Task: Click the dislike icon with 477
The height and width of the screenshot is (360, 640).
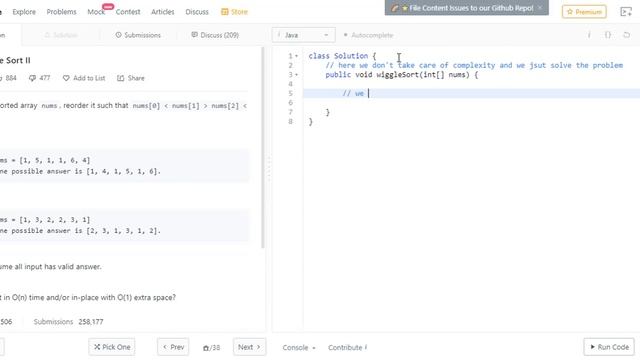Action: coord(32,78)
